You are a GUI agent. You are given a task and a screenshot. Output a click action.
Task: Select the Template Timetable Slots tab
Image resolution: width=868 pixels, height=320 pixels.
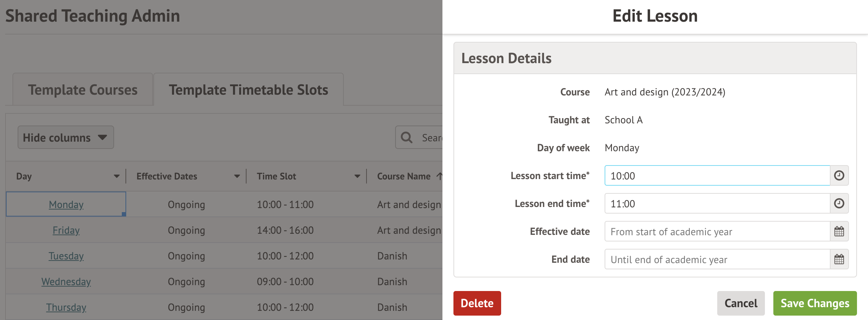(248, 90)
